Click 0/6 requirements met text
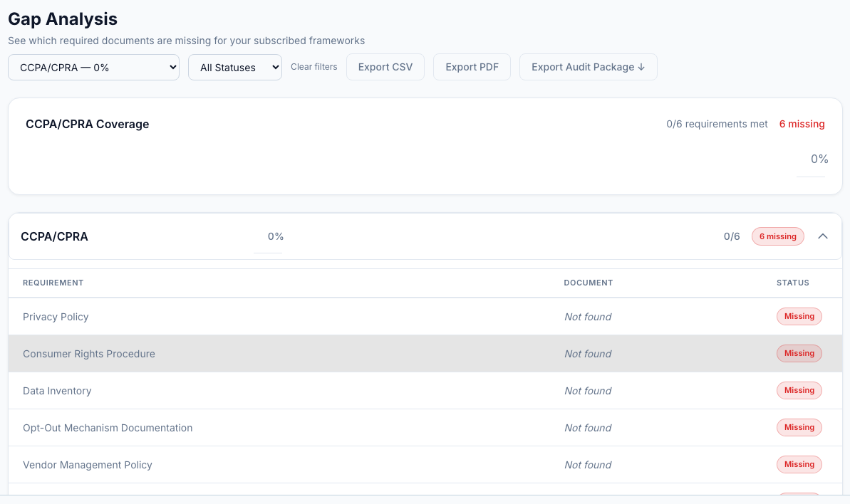 pyautogui.click(x=717, y=124)
